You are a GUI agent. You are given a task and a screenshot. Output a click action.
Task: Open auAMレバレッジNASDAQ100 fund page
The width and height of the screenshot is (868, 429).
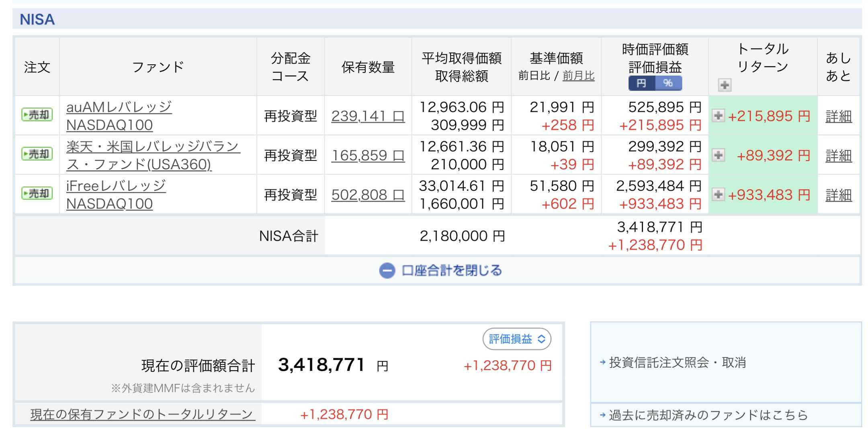tap(119, 116)
